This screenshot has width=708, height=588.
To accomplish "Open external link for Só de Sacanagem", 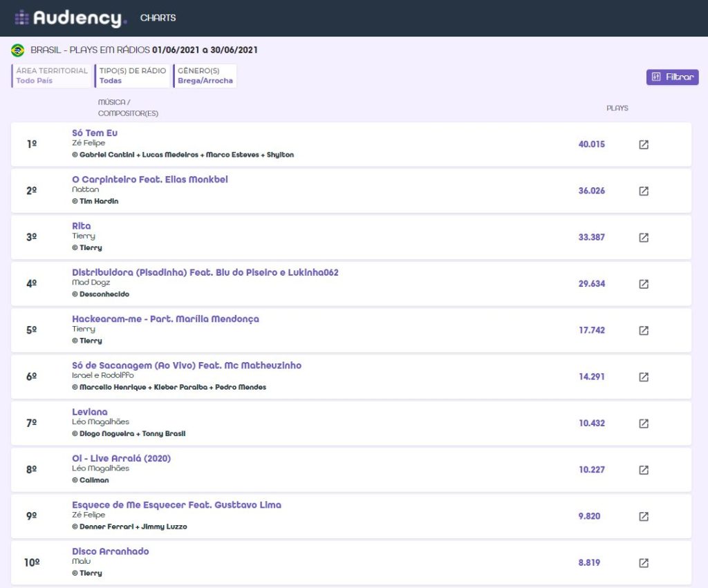I will 644,377.
